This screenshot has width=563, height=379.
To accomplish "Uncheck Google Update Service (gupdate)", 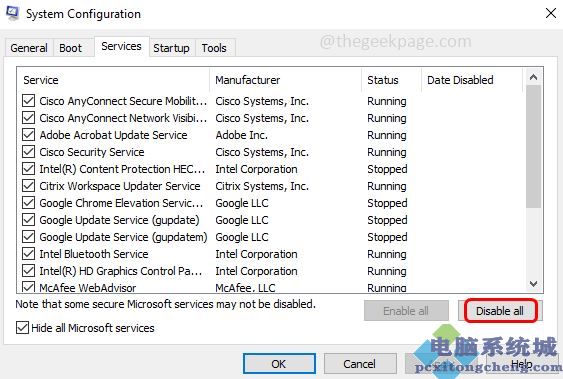I will (x=28, y=220).
